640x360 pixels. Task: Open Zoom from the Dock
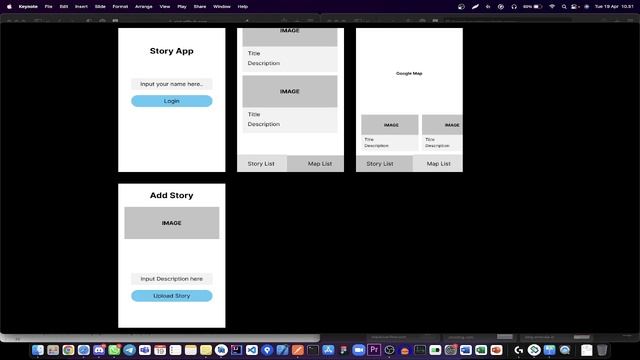(358, 350)
